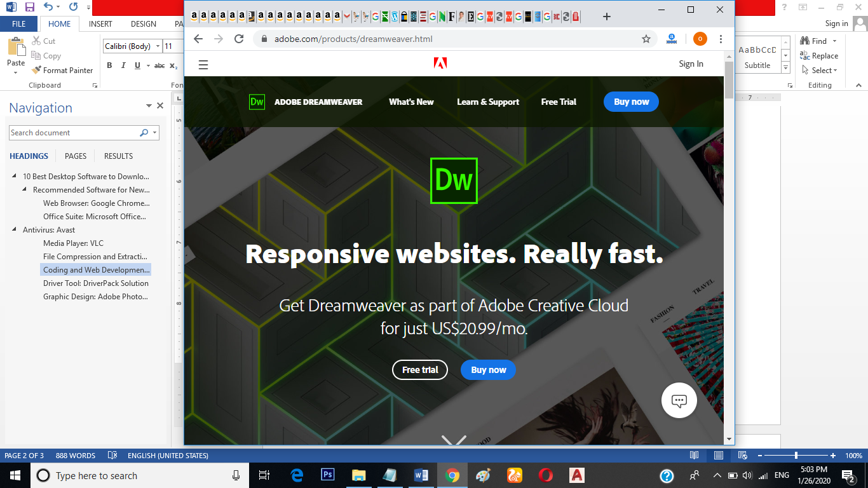868x488 pixels.
Task: Click the magnifier icon in Search document box
Action: [144, 133]
